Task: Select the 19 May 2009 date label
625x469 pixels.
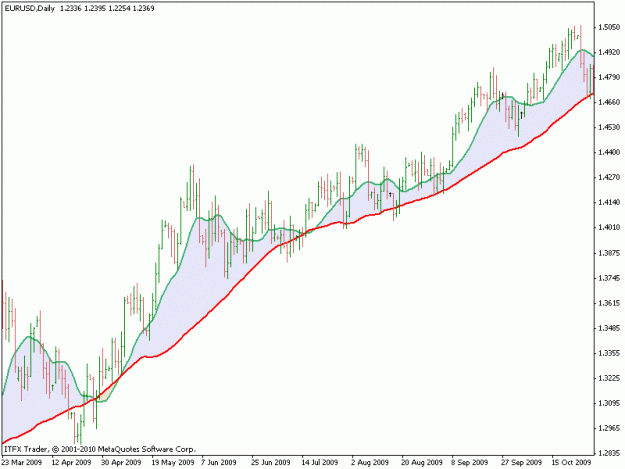Action: coord(173,463)
